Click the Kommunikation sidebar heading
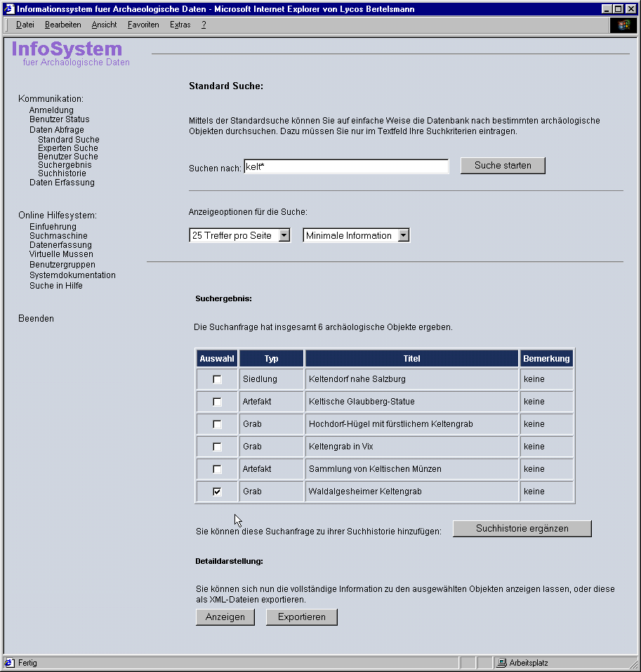This screenshot has width=641, height=672. [51, 98]
